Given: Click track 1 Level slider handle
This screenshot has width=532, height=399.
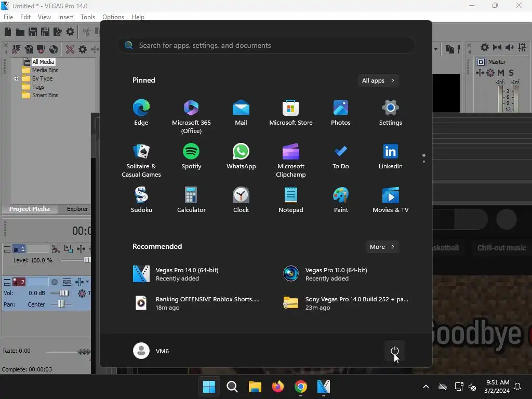Looking at the screenshot, I should point(87,260).
